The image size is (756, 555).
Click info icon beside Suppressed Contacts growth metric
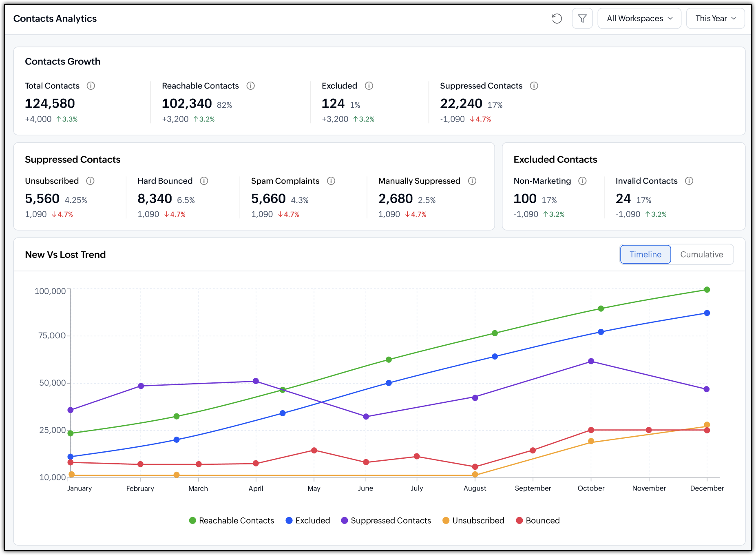click(534, 86)
